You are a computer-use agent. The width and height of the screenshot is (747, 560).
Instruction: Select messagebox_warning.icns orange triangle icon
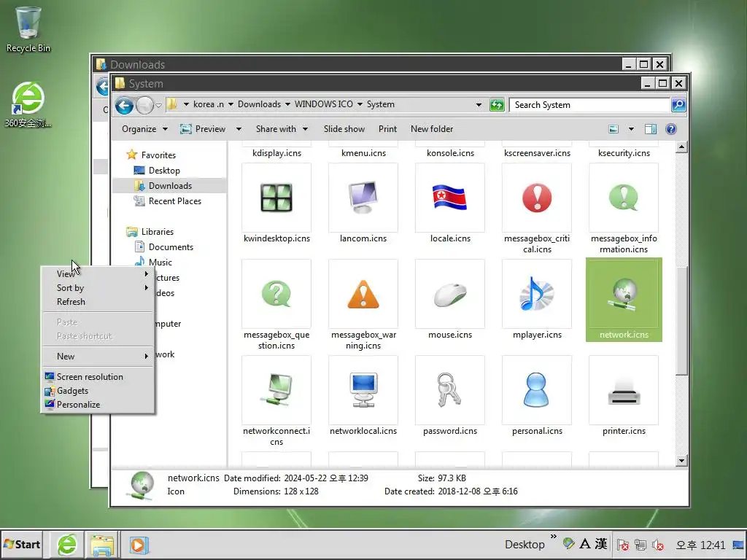click(363, 294)
